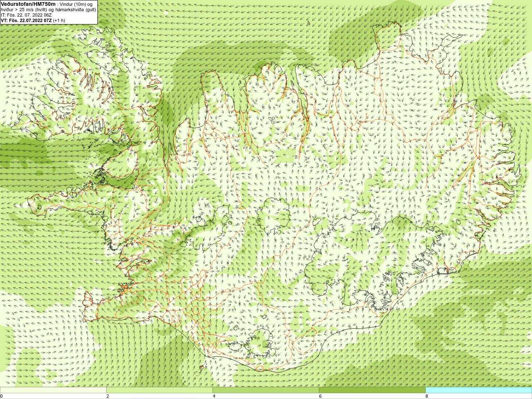This screenshot has width=532, height=399.
Task: Click the legend scale label '4'
Action: tap(214, 396)
